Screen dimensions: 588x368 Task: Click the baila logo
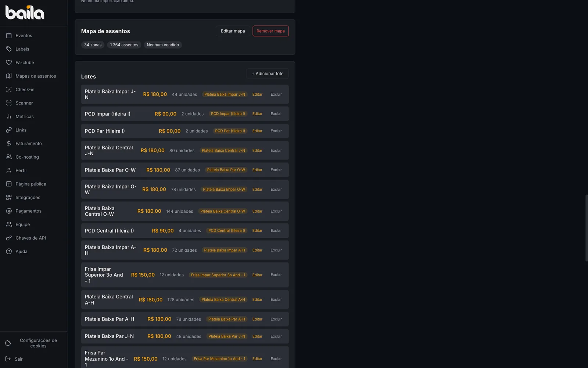pyautogui.click(x=25, y=13)
